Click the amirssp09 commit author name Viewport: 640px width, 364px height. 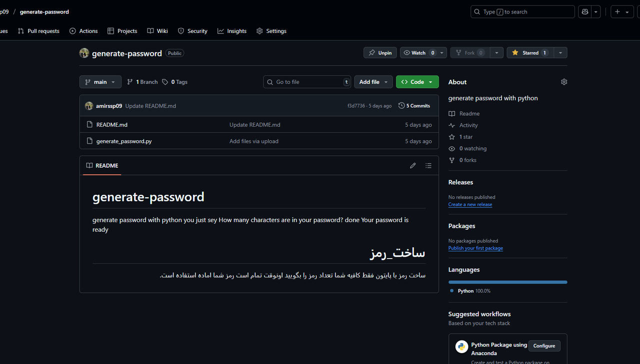pyautogui.click(x=109, y=106)
